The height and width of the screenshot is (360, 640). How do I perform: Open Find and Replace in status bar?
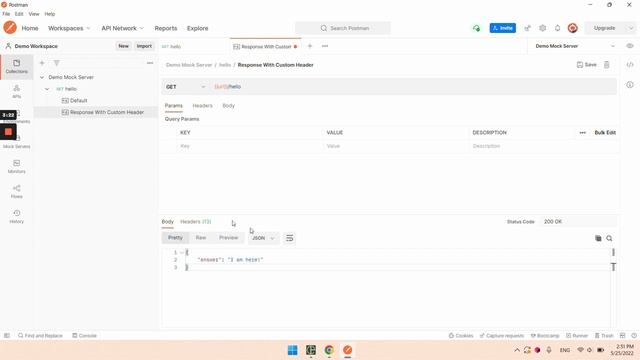(40, 336)
